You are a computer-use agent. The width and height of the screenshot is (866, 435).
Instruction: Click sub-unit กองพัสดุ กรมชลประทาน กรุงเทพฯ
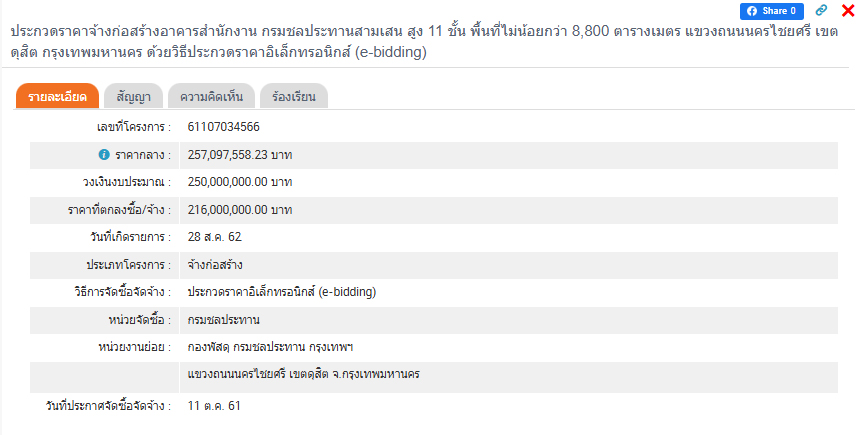[278, 347]
